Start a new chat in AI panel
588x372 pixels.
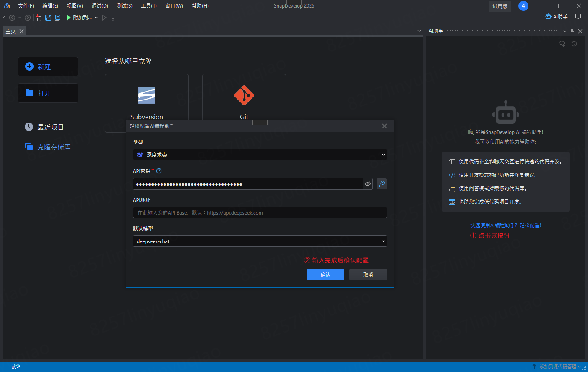click(x=562, y=44)
